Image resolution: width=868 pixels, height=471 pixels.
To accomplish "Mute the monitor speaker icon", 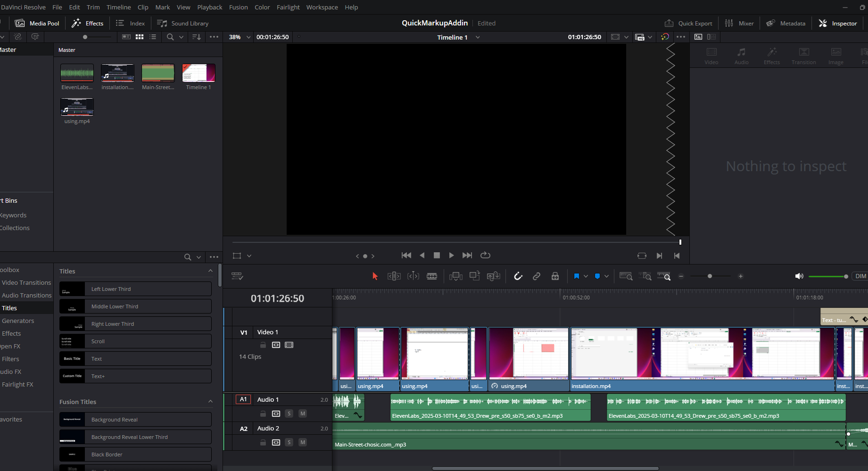I will [799, 276].
